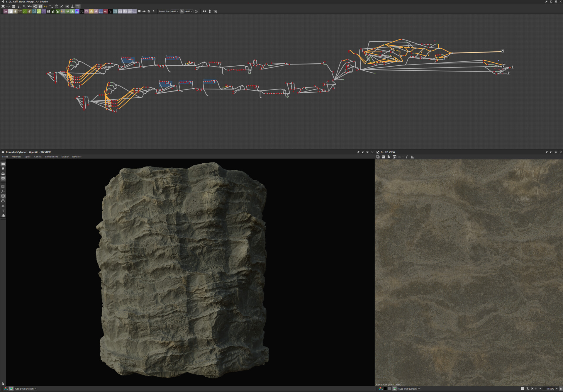Save the displayed texture from the 2D view
The width and height of the screenshot is (563, 392).
click(383, 157)
